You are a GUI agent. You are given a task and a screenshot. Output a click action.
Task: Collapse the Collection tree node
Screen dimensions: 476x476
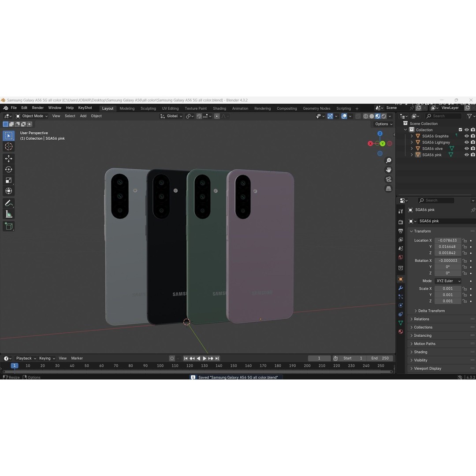pos(405,130)
